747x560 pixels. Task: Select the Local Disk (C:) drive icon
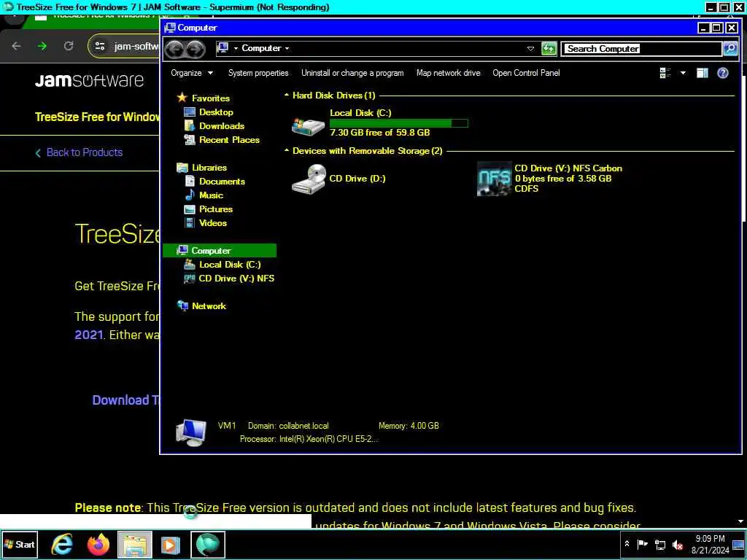[x=309, y=125]
